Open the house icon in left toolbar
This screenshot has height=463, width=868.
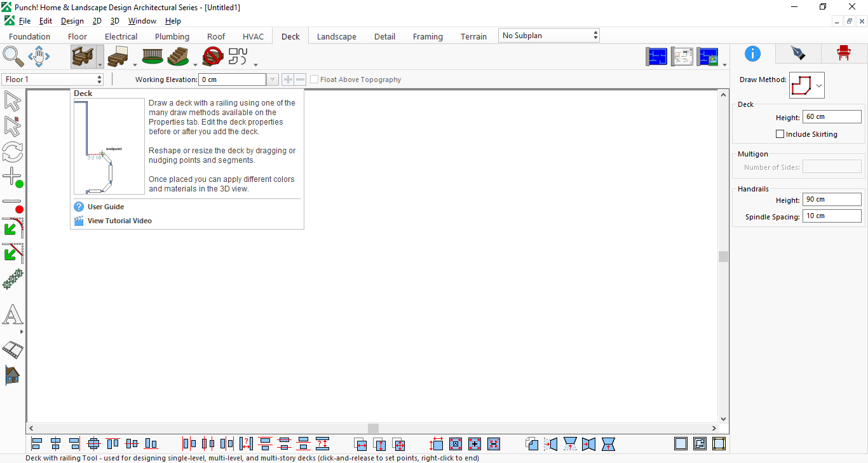[x=13, y=375]
